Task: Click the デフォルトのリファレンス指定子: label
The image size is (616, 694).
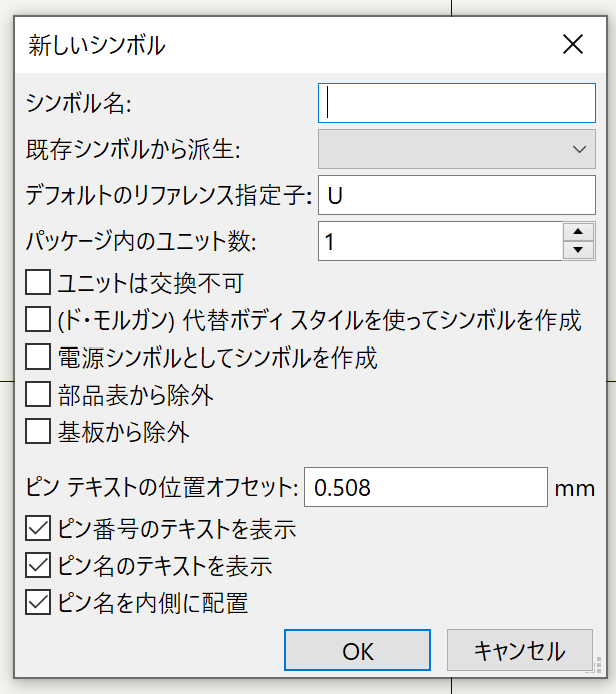Action: coord(169,196)
